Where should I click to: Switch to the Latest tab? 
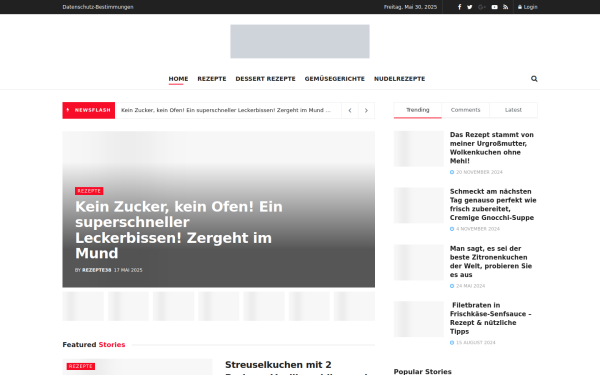click(513, 110)
